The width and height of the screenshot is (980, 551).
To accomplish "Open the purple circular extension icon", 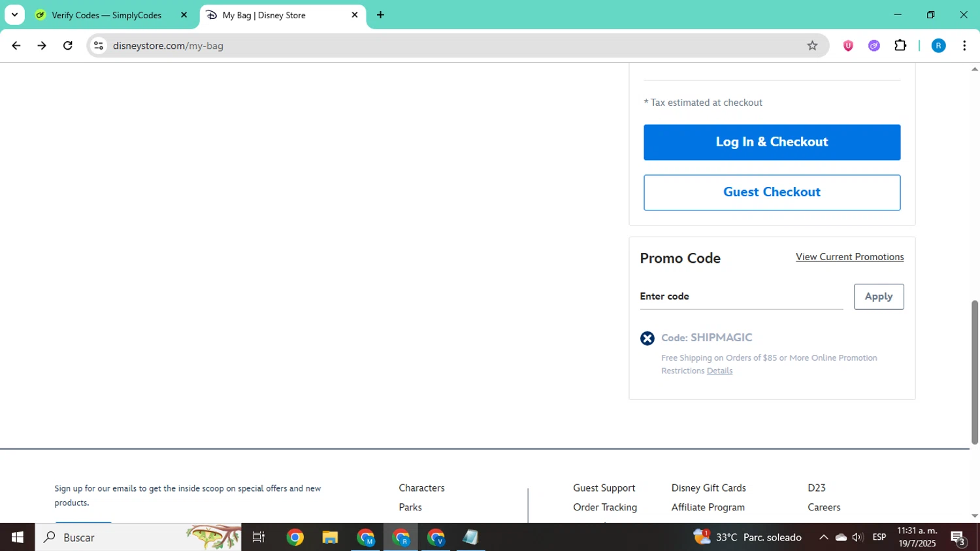I will tap(874, 46).
